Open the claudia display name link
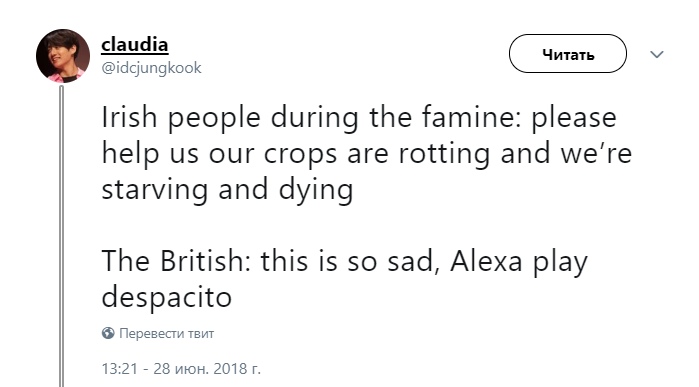 click(135, 45)
